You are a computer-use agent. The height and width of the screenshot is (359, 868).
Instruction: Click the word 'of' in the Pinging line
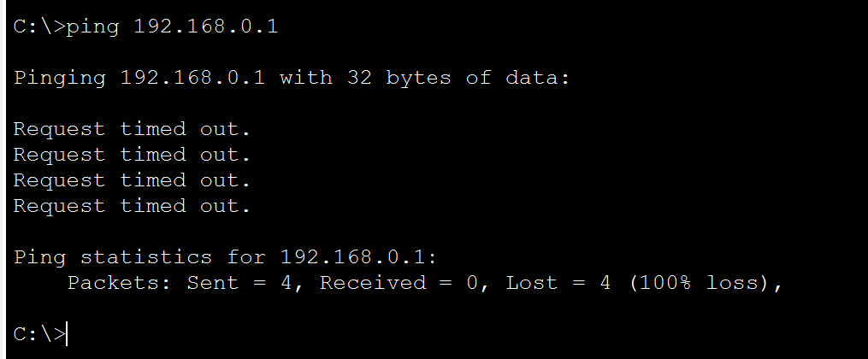pos(479,78)
